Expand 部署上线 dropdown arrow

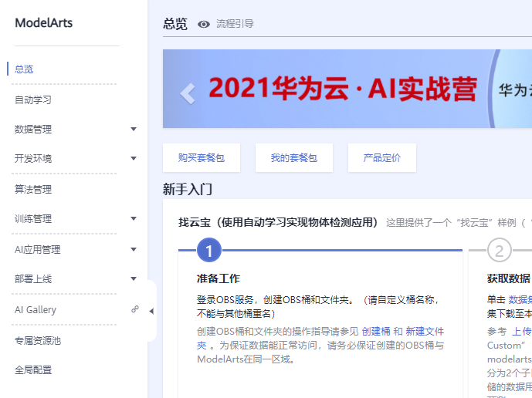pos(134,278)
